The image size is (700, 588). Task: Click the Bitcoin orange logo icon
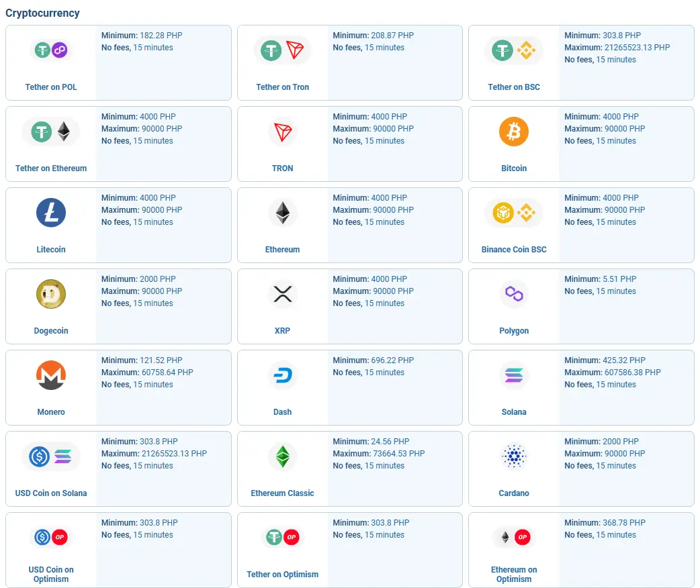(514, 132)
